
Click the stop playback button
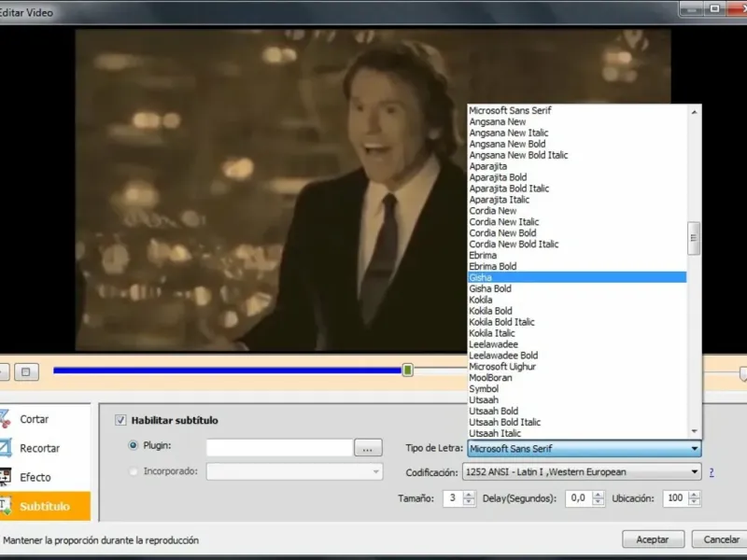tap(26, 371)
